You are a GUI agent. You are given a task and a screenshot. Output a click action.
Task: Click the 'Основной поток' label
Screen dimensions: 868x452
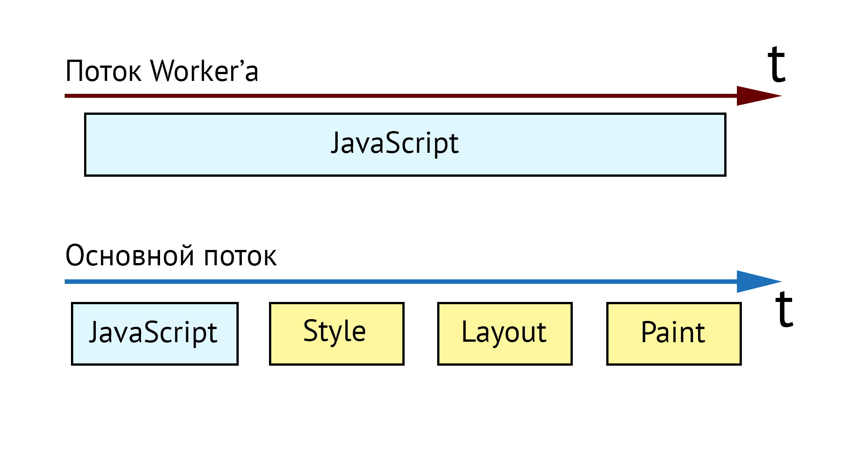pyautogui.click(x=171, y=255)
